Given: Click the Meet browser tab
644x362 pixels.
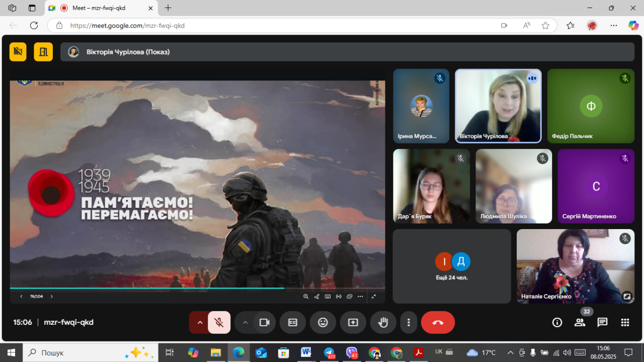Looking at the screenshot, I should pyautogui.click(x=101, y=8).
